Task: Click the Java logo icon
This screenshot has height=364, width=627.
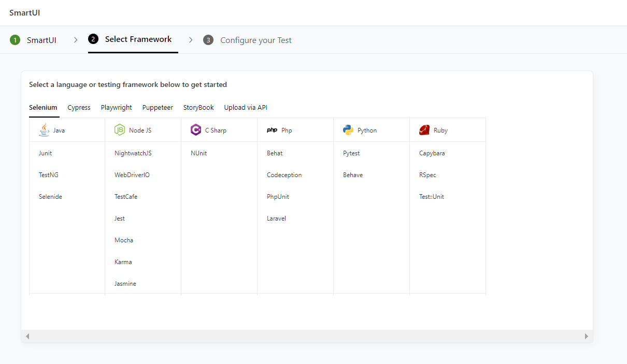Action: coord(44,130)
